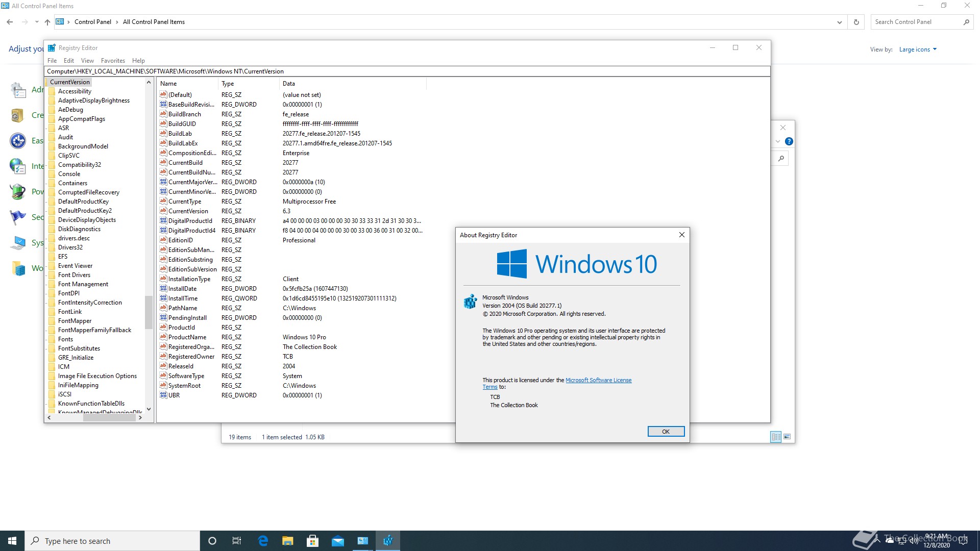Open Task View from the taskbar
Screen dimensions: 980x551
[237, 541]
